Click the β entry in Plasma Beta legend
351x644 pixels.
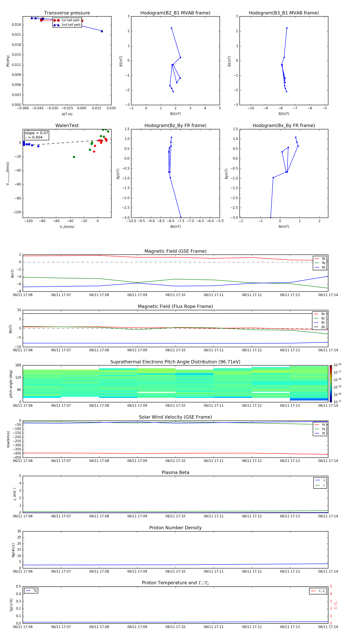pyautogui.click(x=320, y=485)
